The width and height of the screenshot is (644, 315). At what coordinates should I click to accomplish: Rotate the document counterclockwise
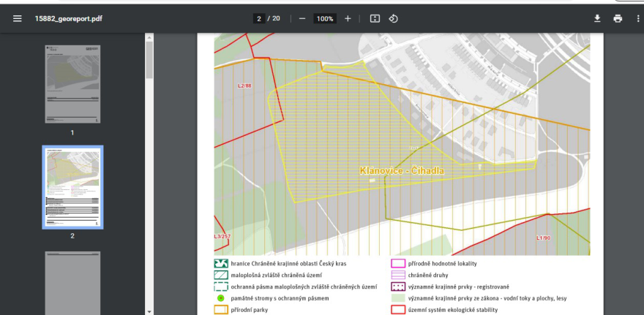(x=393, y=18)
